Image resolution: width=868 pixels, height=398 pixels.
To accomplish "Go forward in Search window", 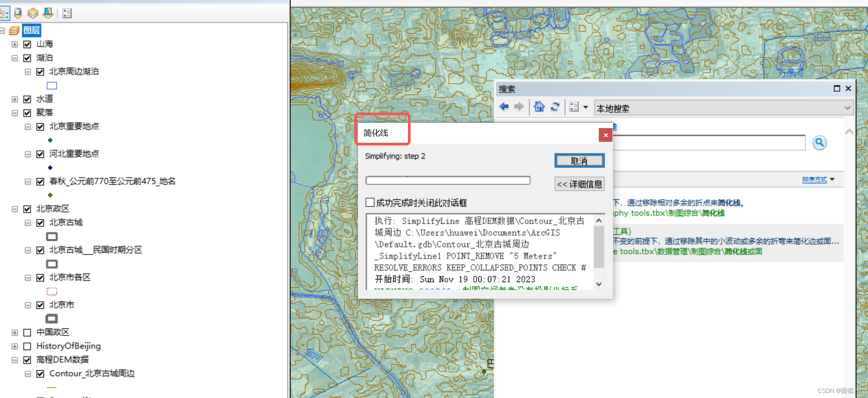I will coord(519,107).
